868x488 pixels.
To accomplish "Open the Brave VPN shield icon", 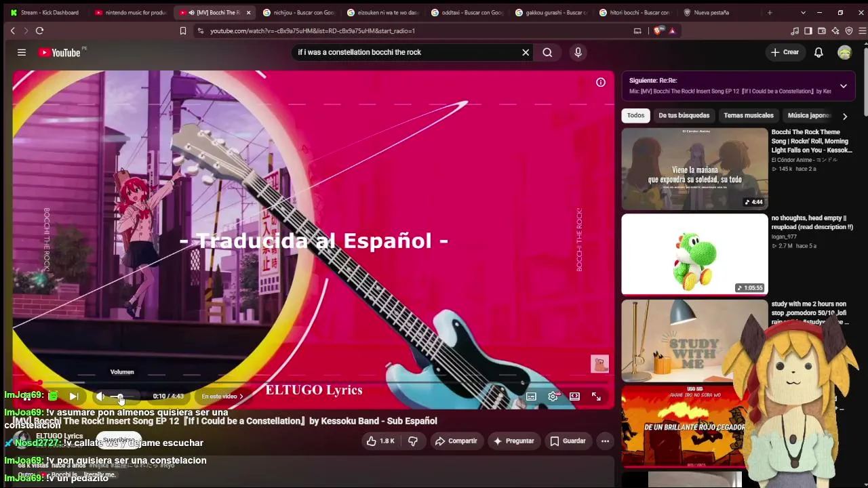I will [x=849, y=30].
